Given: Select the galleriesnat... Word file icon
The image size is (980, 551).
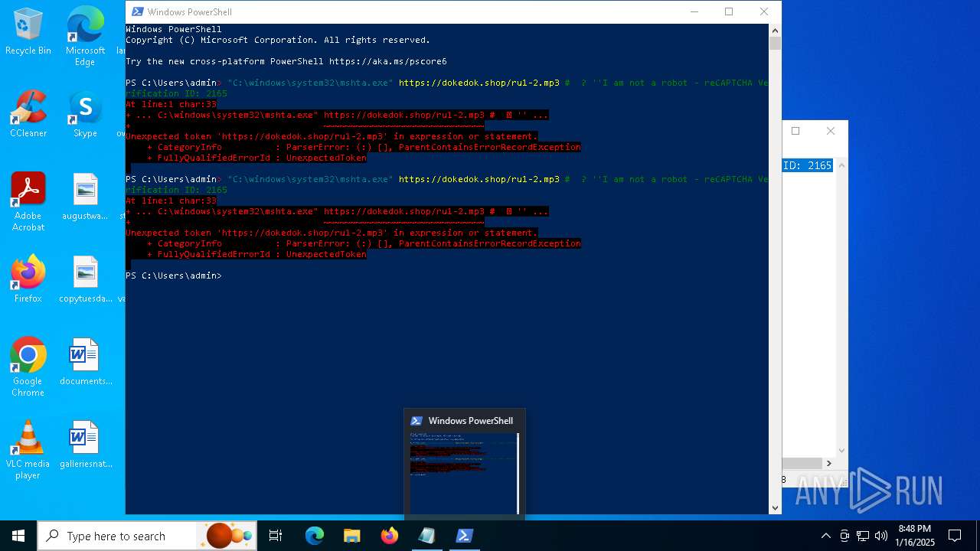Looking at the screenshot, I should click(85, 445).
